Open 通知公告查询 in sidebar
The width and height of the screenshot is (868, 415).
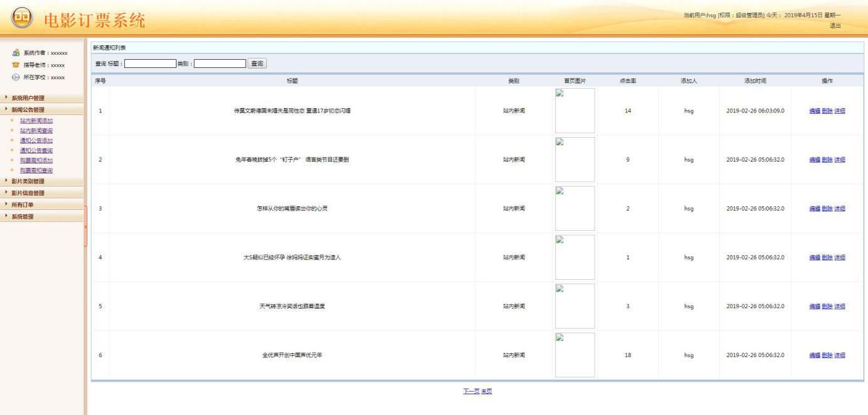pyautogui.click(x=36, y=150)
